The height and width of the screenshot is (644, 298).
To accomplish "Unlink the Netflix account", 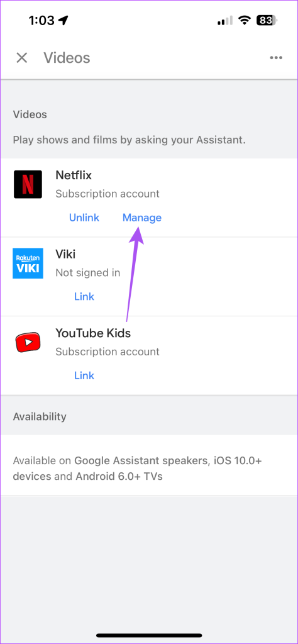I will coord(84,218).
